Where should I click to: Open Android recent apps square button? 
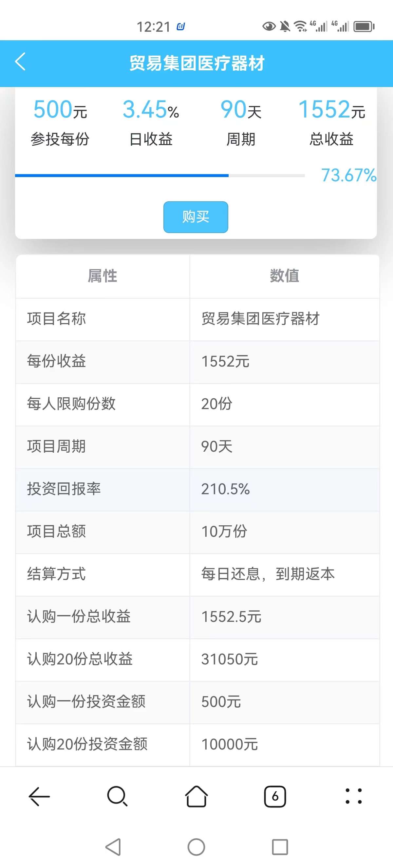click(280, 847)
